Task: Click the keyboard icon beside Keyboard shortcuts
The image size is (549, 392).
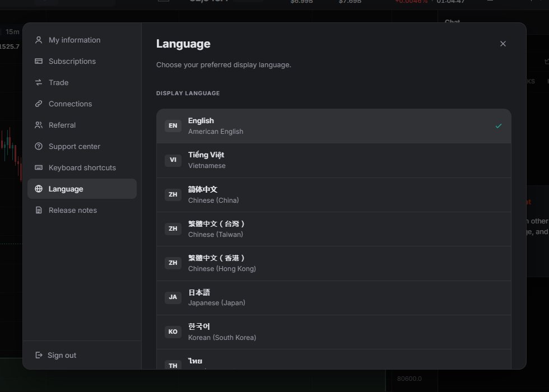Action: [x=39, y=167]
